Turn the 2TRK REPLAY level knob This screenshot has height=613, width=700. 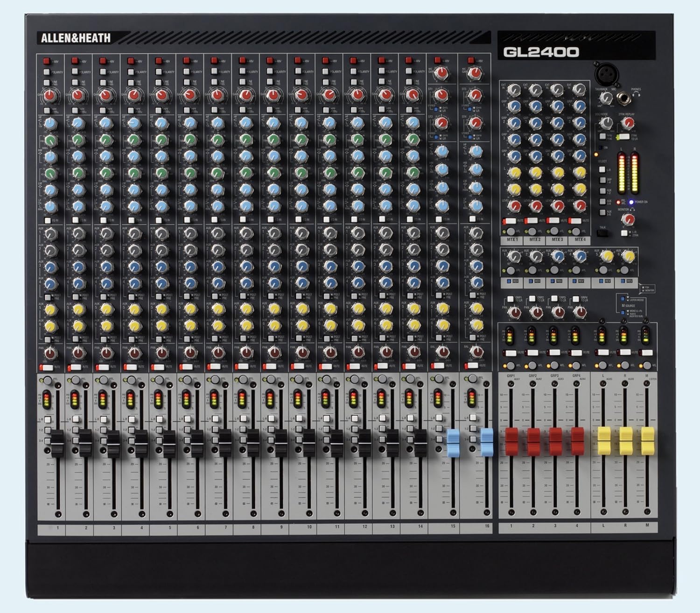pyautogui.click(x=628, y=123)
